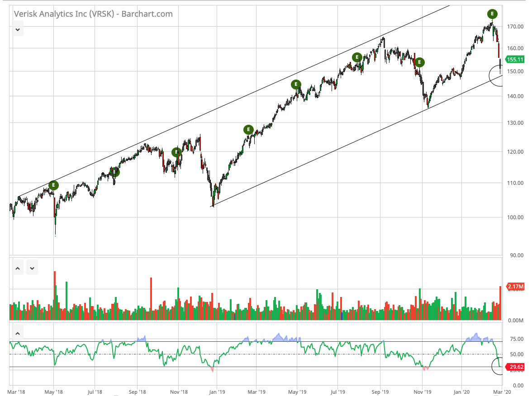Click the Mar '20 date label
The width and height of the screenshot is (532, 396).
502,392
